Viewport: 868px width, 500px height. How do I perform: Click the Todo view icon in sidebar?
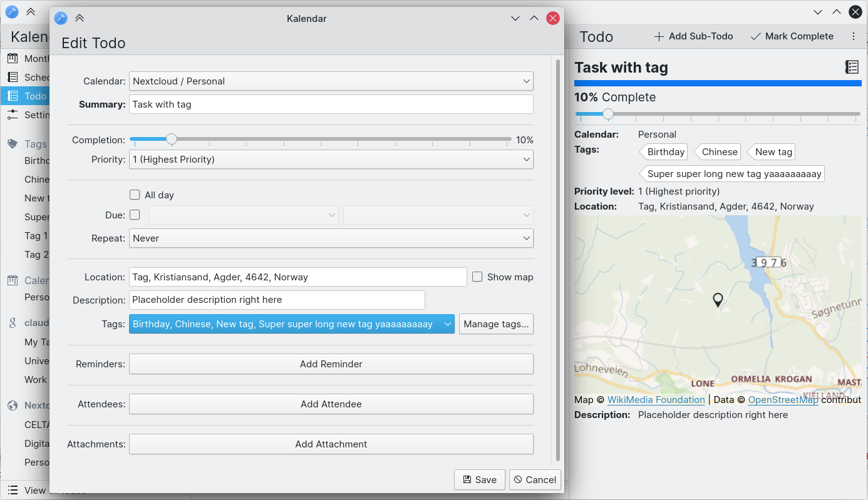click(13, 96)
